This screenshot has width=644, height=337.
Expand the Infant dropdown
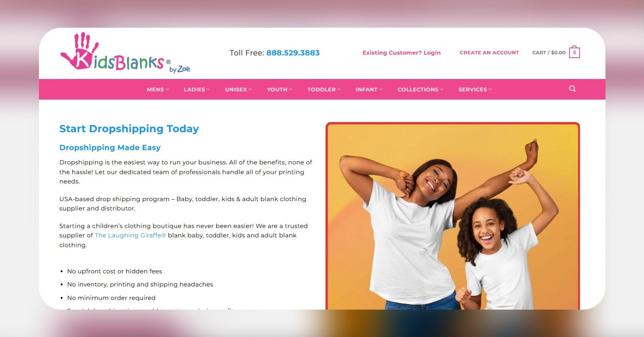point(369,89)
